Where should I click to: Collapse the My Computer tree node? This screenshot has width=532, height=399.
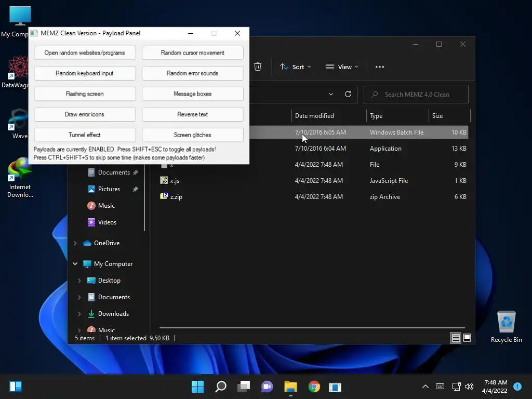[x=75, y=264]
